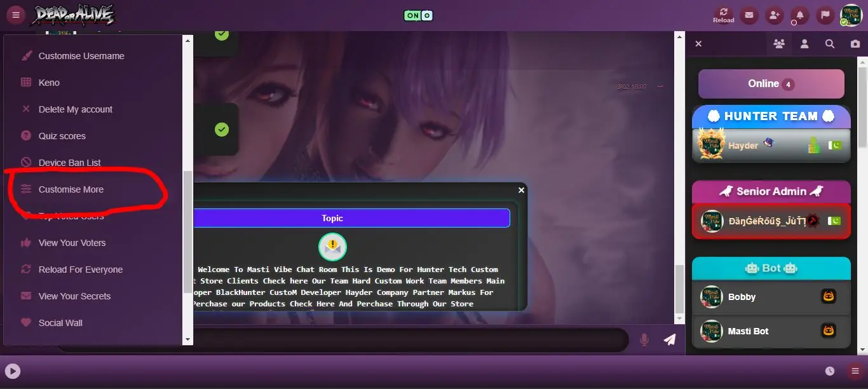Switch to the friends single-user icon tab

click(x=804, y=44)
